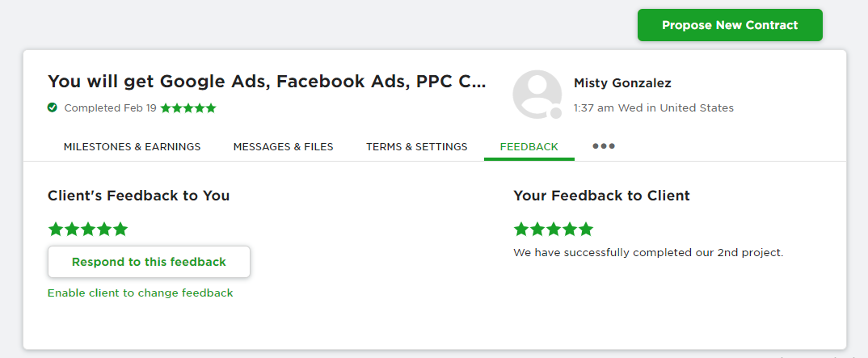Screen dimensions: 868x358
Task: Click the 'completed our 2nd project' feedback comment
Action: coord(648,252)
